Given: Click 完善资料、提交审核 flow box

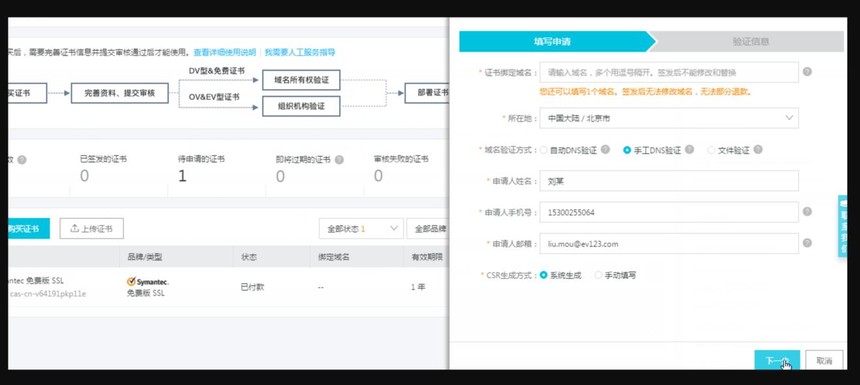Looking at the screenshot, I should point(120,93).
